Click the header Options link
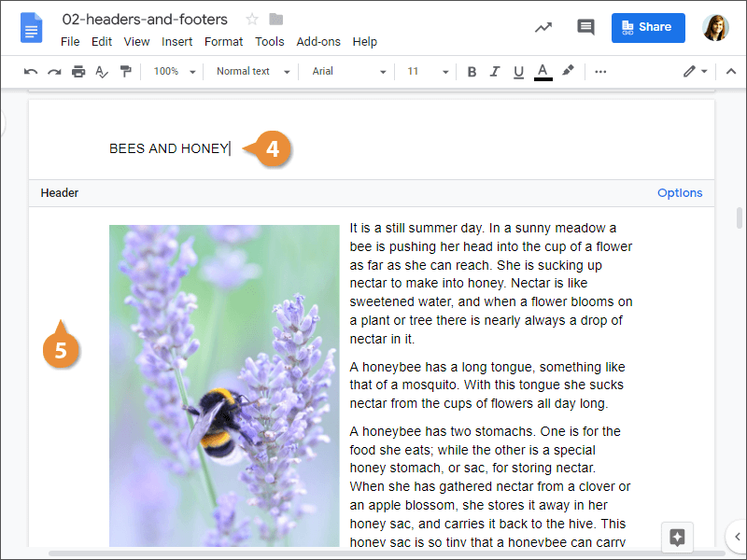This screenshot has height=560, width=747. tap(679, 193)
